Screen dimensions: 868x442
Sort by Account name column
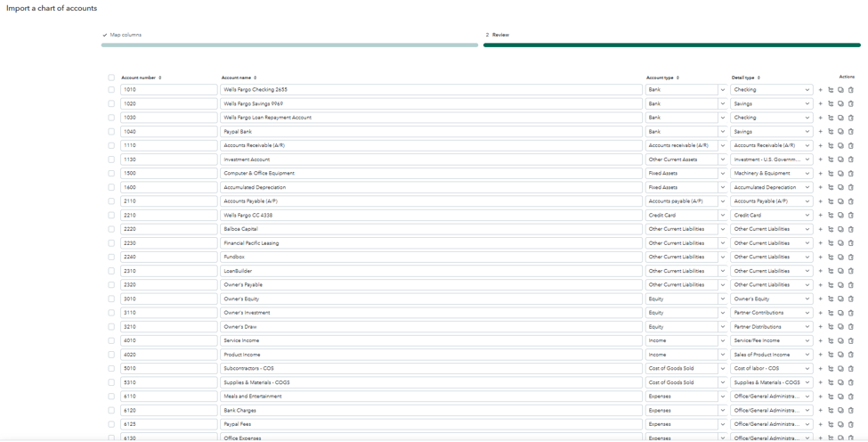pos(255,78)
